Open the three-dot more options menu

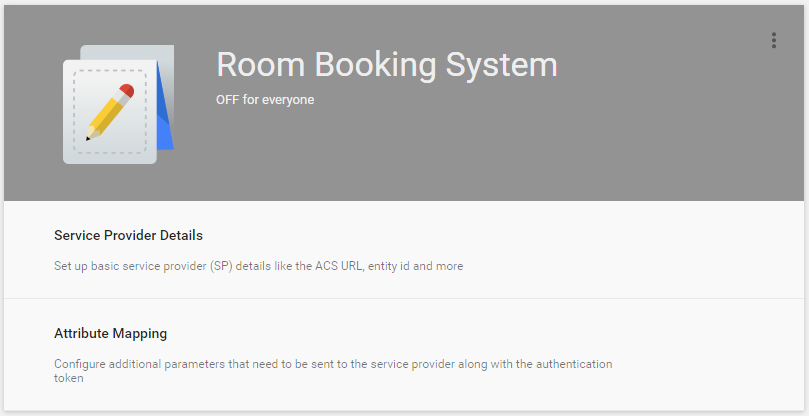pos(773,40)
